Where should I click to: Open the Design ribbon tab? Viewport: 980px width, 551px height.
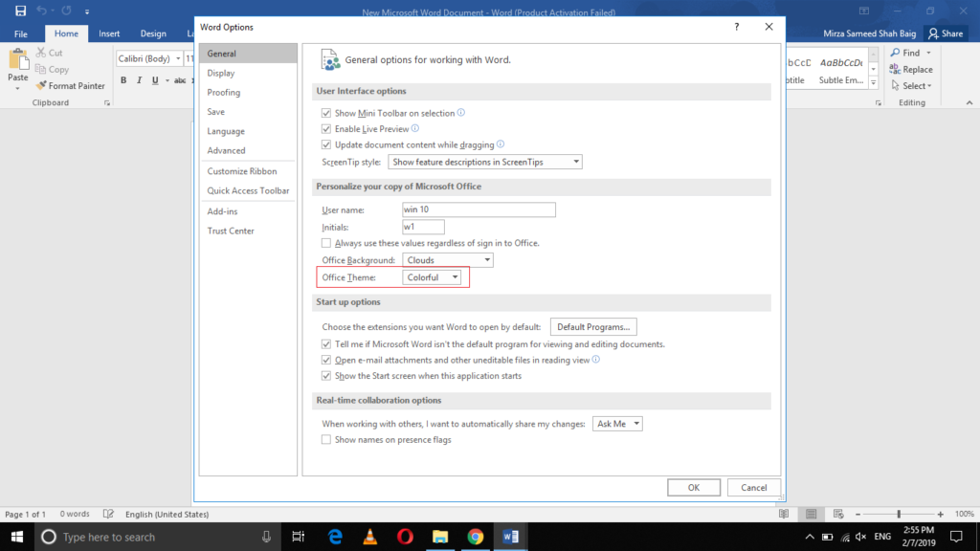[153, 33]
